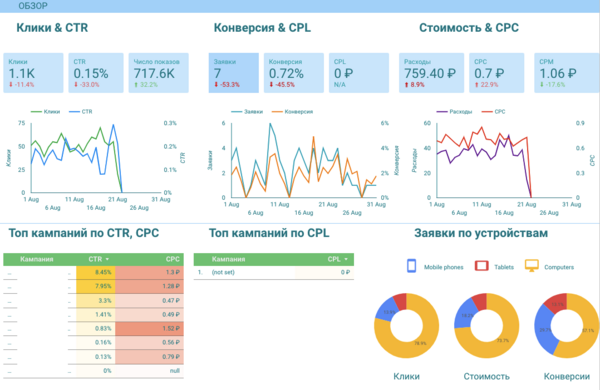Select the Заявки scorecard
The width and height of the screenshot is (600, 390).
click(x=233, y=73)
